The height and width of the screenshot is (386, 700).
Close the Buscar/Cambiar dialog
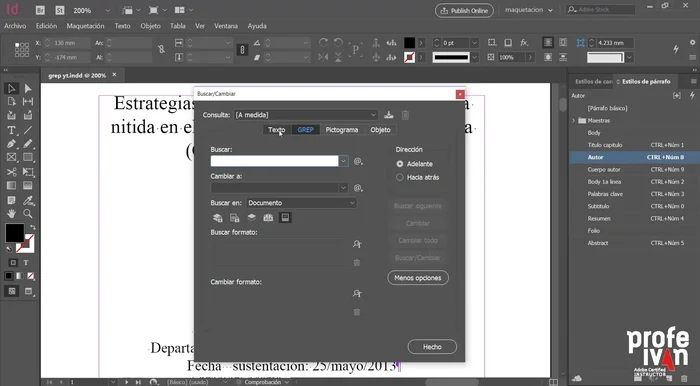460,94
